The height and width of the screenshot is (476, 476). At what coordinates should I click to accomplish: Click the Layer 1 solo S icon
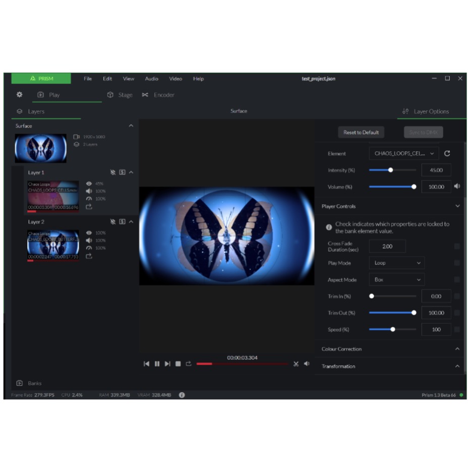pos(122,172)
